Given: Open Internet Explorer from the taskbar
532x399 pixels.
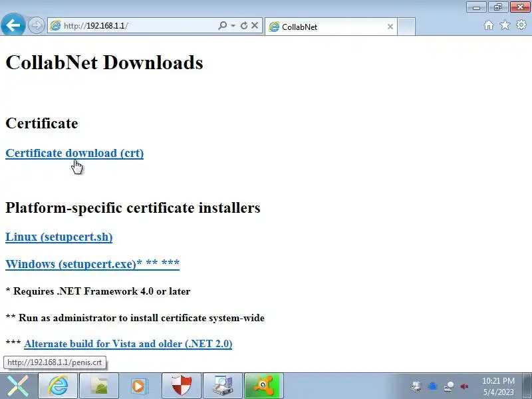Looking at the screenshot, I should 58,386.
